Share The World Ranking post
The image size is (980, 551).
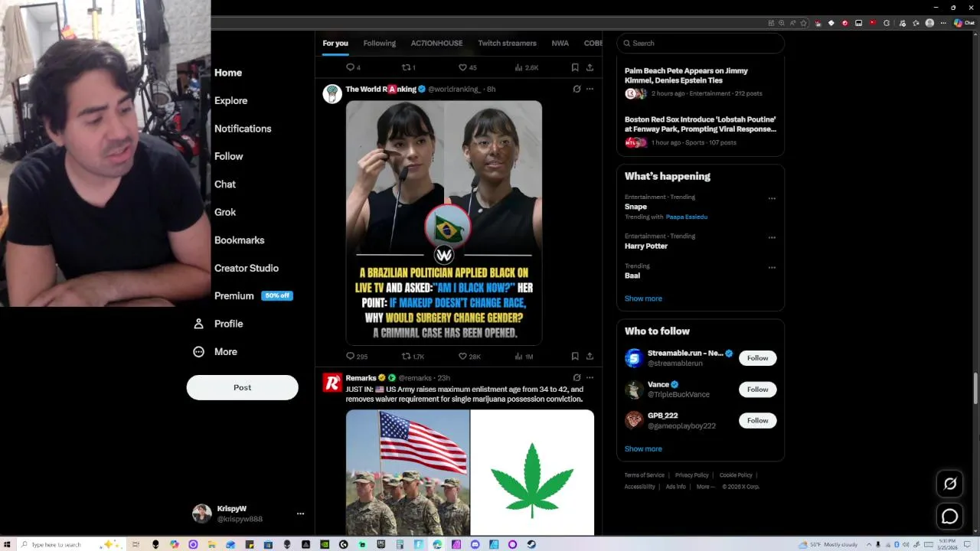tap(590, 357)
